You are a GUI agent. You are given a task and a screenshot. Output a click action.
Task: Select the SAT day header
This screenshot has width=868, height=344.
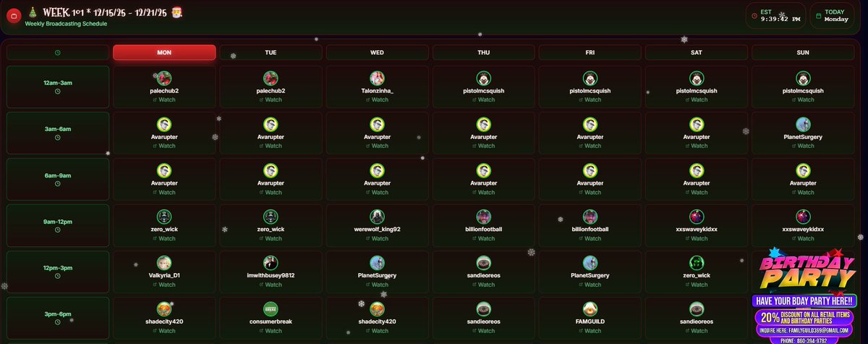696,53
